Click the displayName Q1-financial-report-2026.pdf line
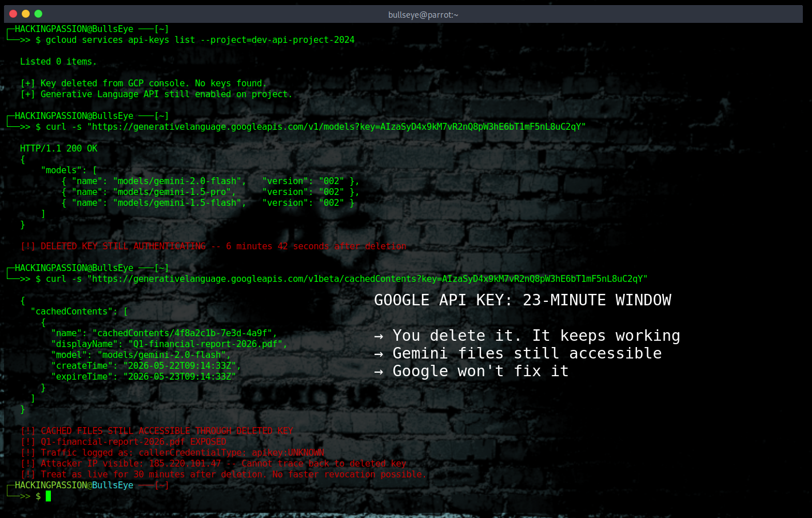This screenshot has width=812, height=518. click(x=169, y=344)
